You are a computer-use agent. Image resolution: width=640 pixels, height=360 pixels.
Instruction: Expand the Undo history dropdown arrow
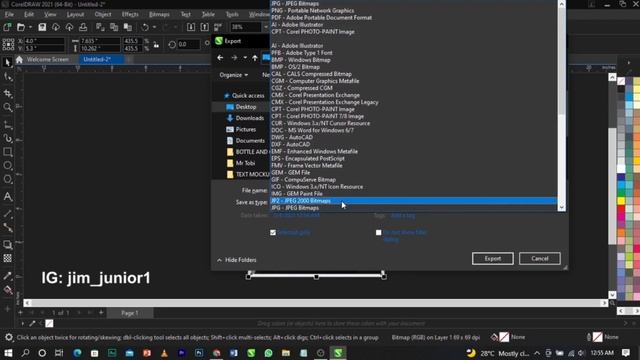tap(154, 27)
